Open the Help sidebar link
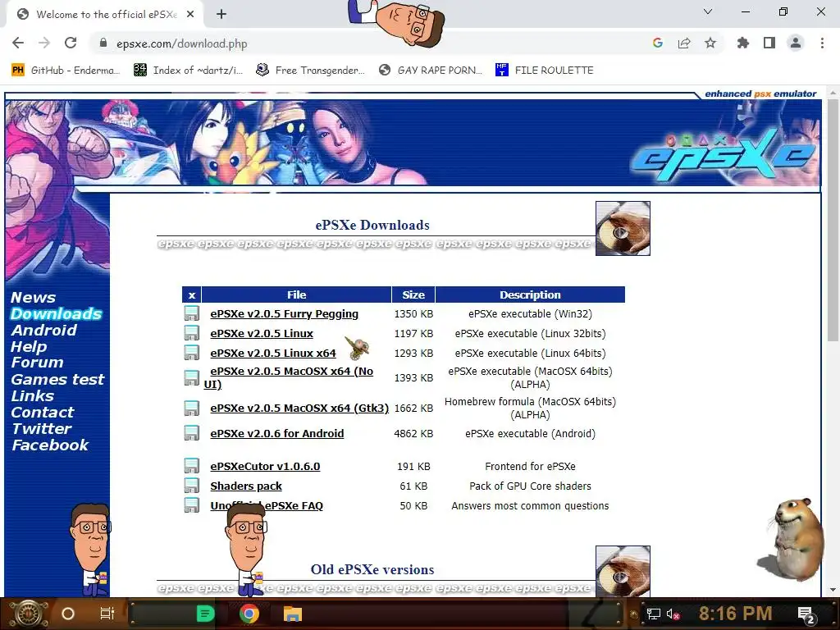The width and height of the screenshot is (840, 630). [29, 347]
